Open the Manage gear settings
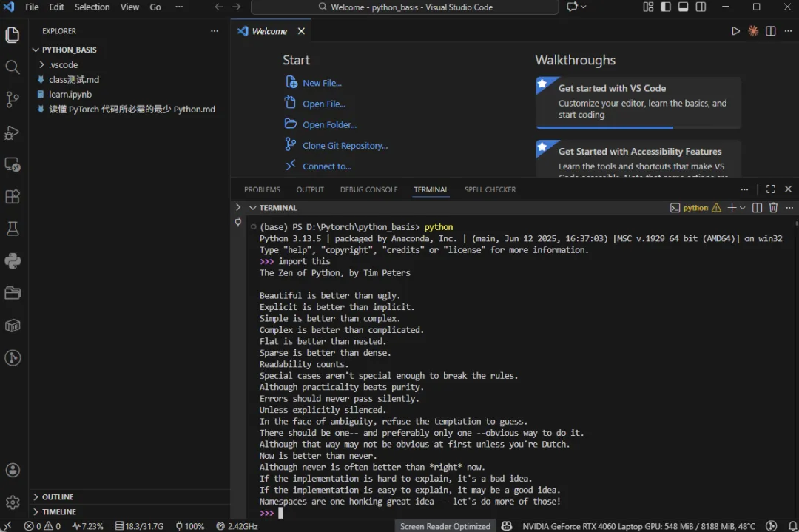The image size is (799, 532). (13, 502)
